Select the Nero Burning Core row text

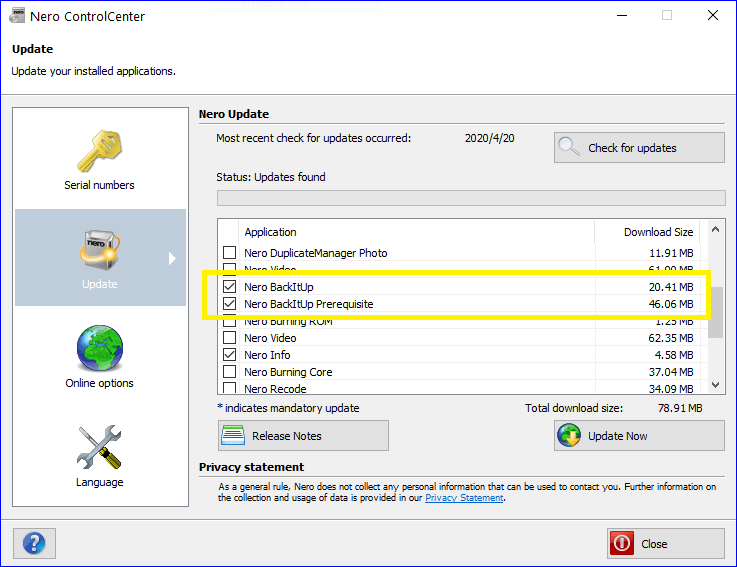(288, 372)
